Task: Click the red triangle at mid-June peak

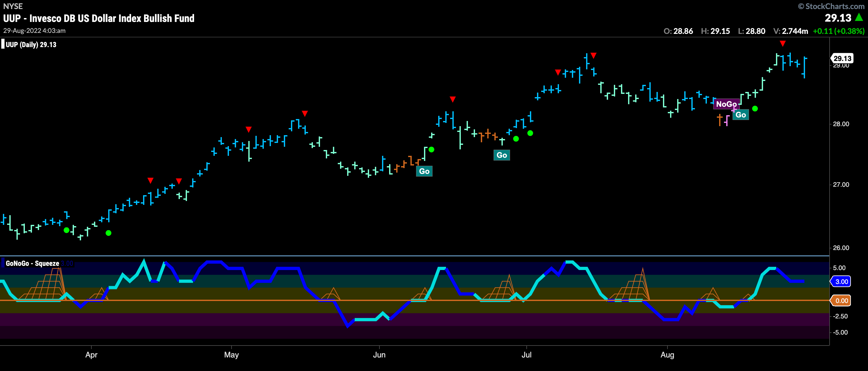Action: tap(452, 99)
